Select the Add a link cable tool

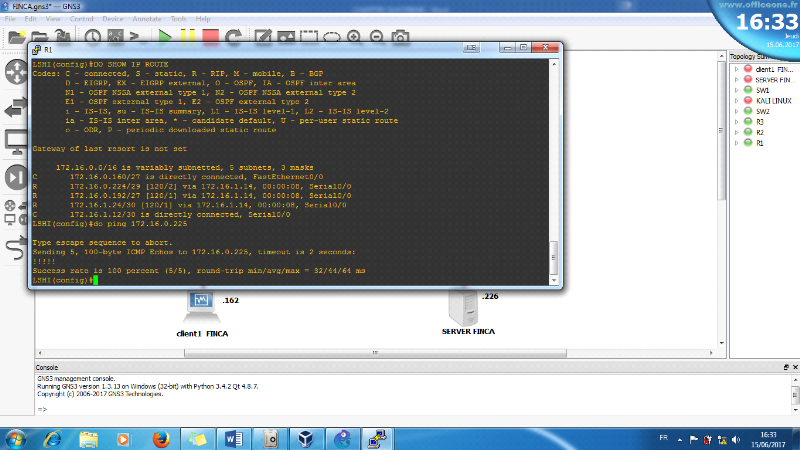point(16,248)
